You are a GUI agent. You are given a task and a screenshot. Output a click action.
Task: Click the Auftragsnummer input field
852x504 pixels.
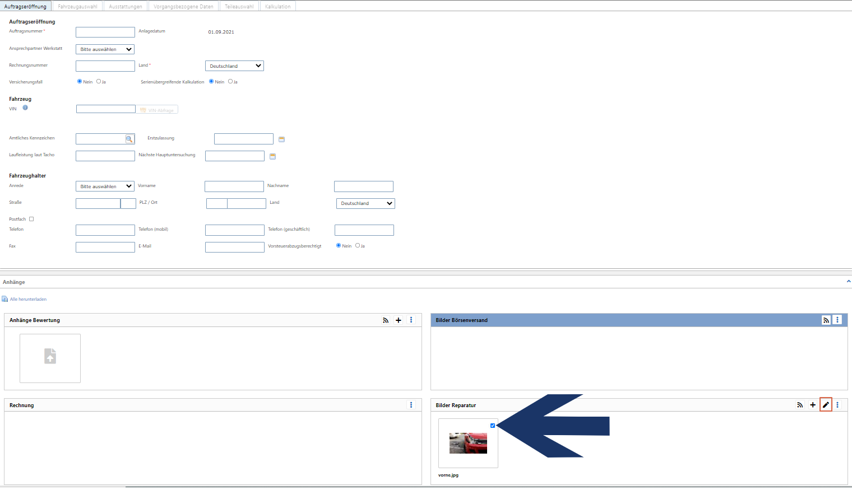(x=105, y=32)
